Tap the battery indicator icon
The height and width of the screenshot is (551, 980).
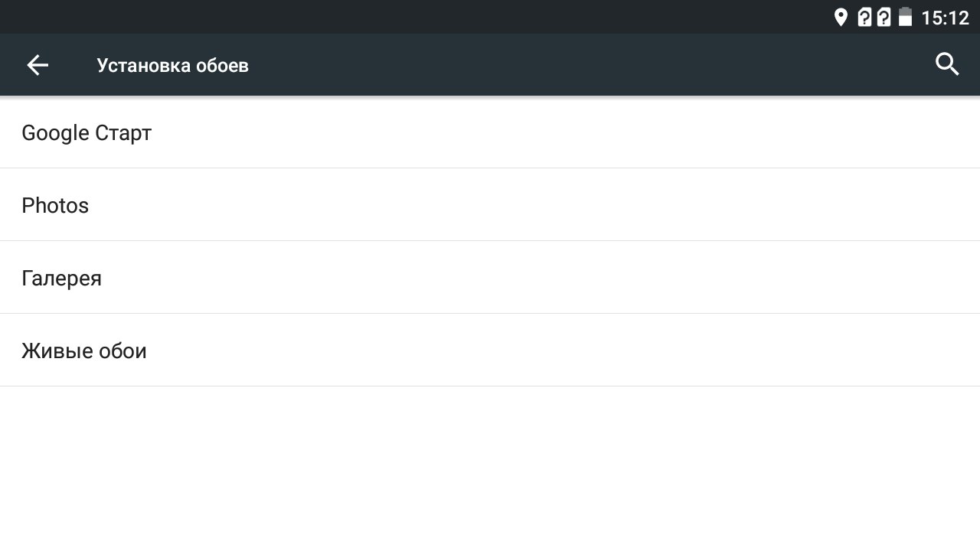coord(905,18)
